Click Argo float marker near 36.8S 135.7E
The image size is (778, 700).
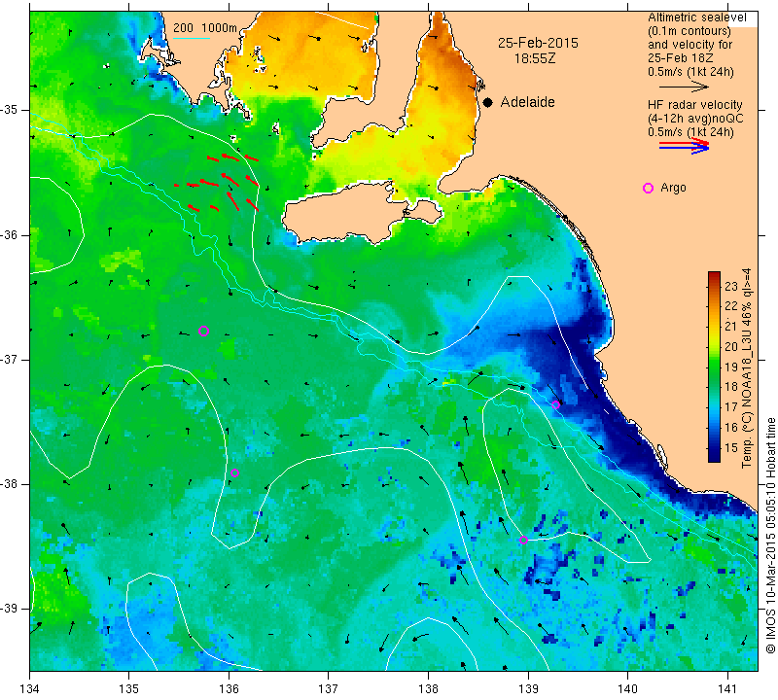[x=203, y=331]
